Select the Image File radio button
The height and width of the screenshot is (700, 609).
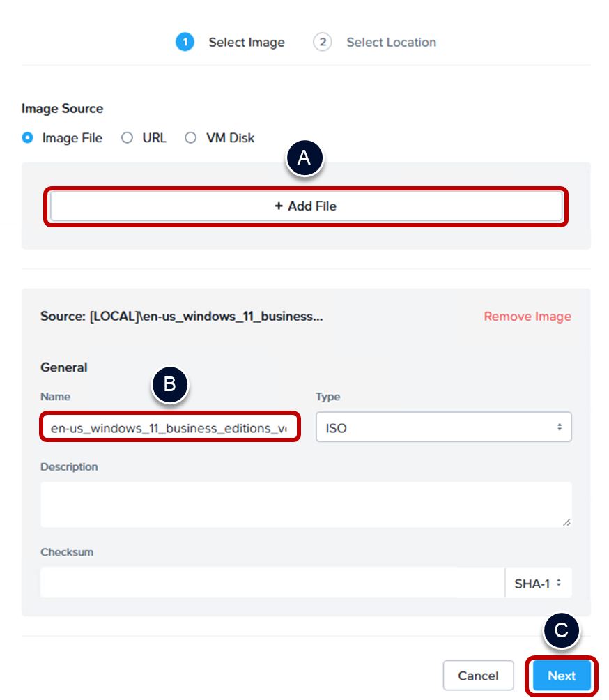click(x=28, y=138)
